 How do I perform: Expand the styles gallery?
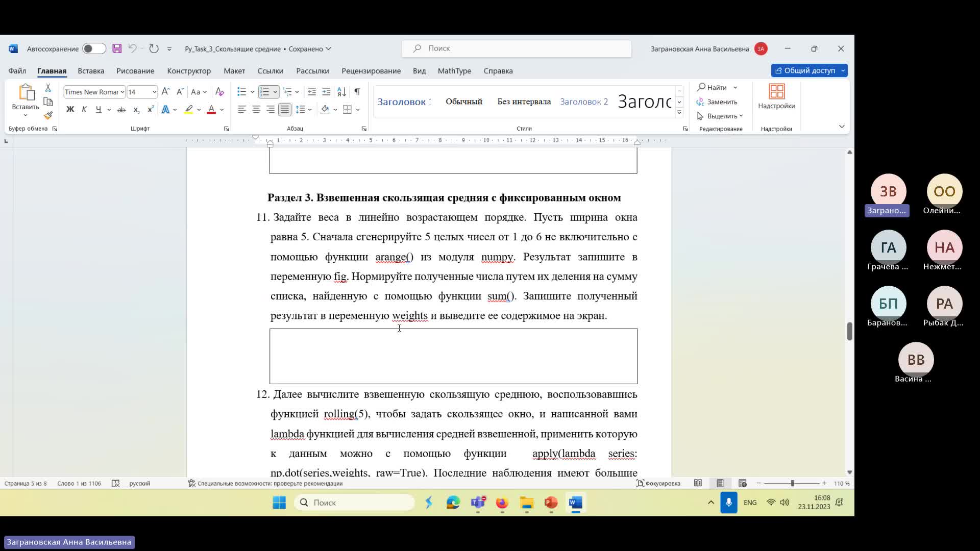click(x=679, y=113)
